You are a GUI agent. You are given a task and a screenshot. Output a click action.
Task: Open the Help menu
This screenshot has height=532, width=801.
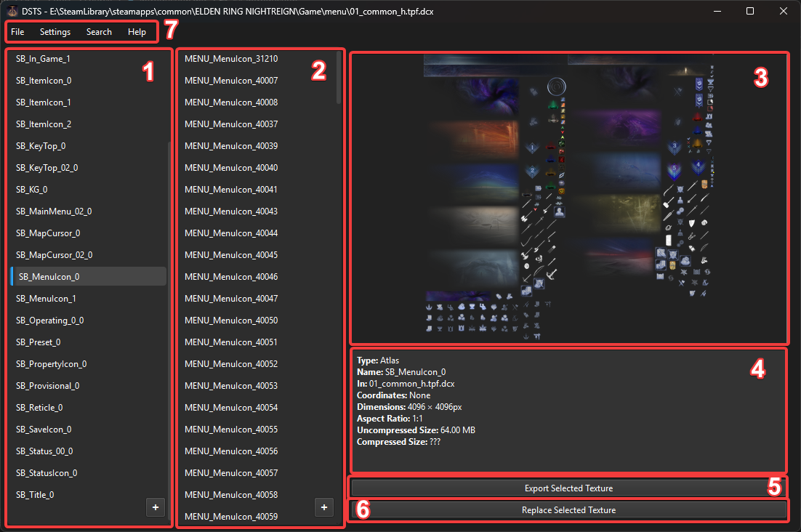pyautogui.click(x=137, y=32)
